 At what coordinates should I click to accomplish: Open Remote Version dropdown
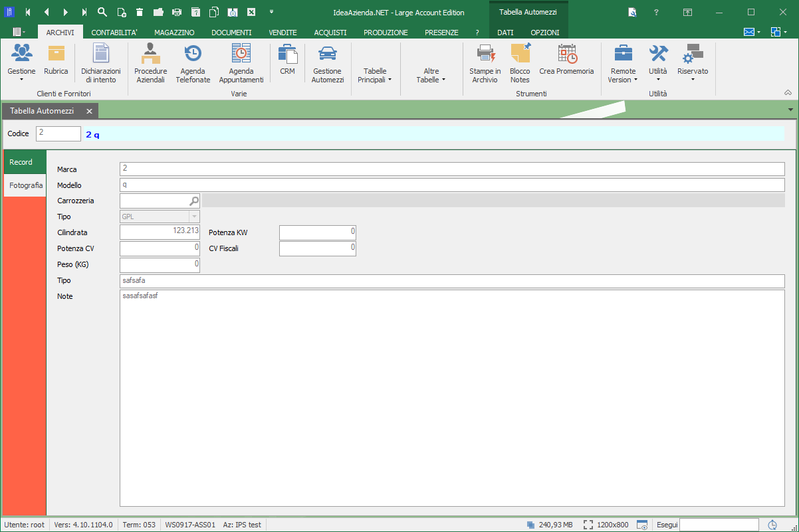[623, 64]
